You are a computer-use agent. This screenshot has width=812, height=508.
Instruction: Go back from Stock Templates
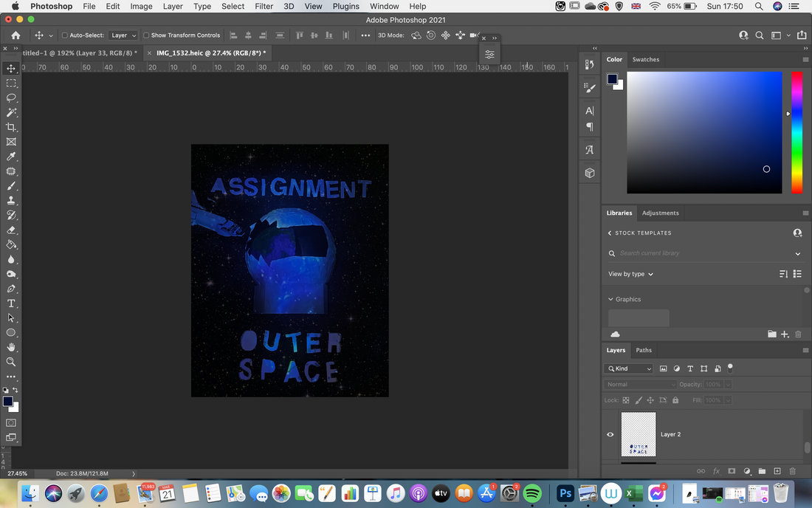tap(610, 233)
